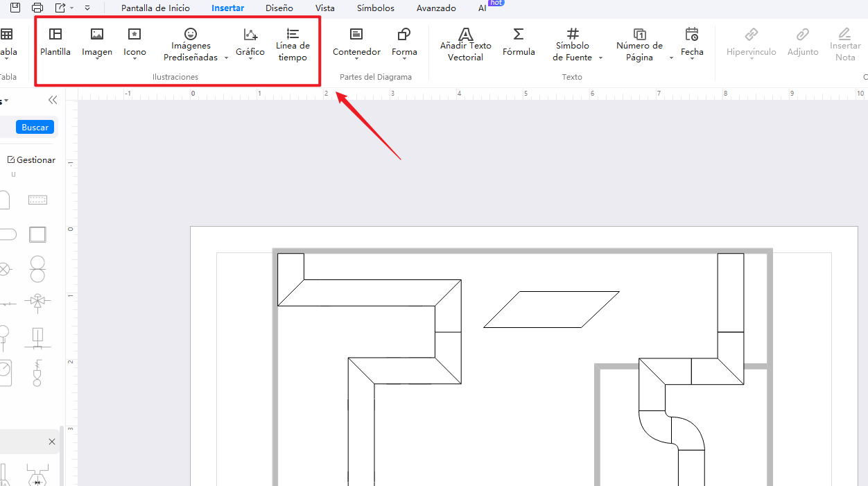Click the Gestionar library link
Viewport: 868px width, 486px height.
[x=31, y=160]
